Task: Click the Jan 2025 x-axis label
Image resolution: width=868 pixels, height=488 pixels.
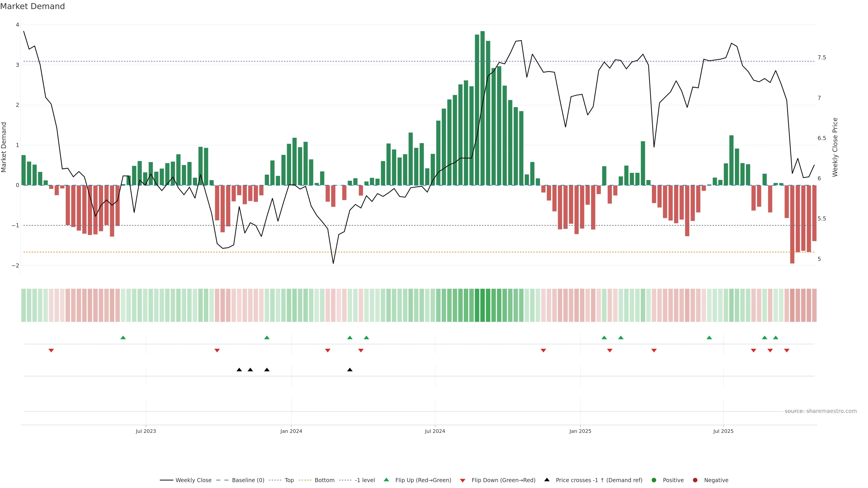Action: [x=580, y=431]
